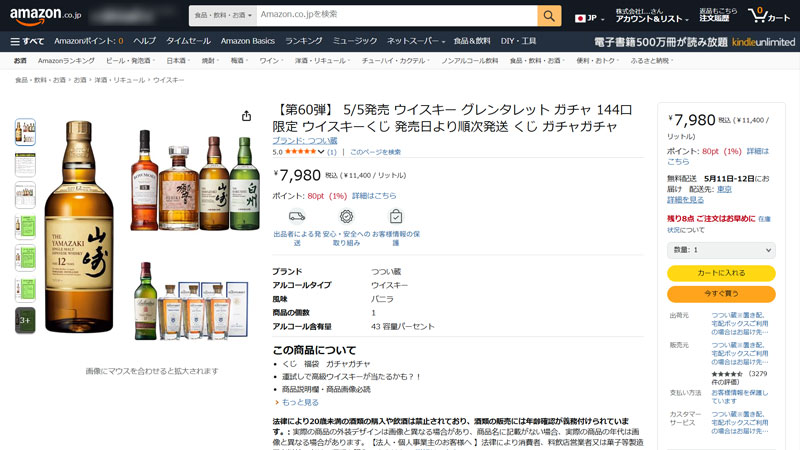Open the ヘルプ nav item
Screen dimensions: 800x450
(x=144, y=41)
